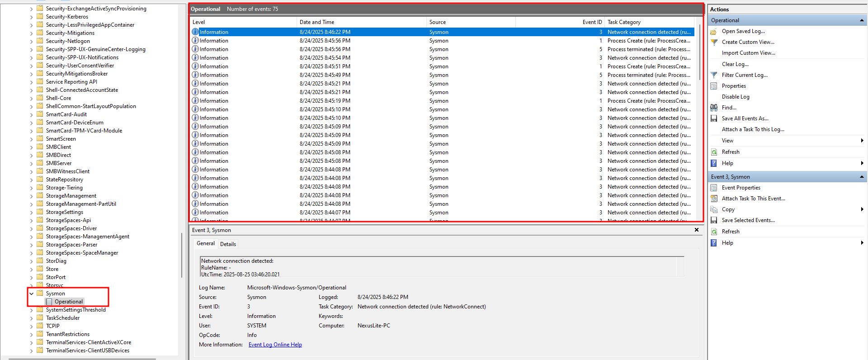Select the SMBClient folder in tree
The height and width of the screenshot is (360, 868).
tap(58, 147)
